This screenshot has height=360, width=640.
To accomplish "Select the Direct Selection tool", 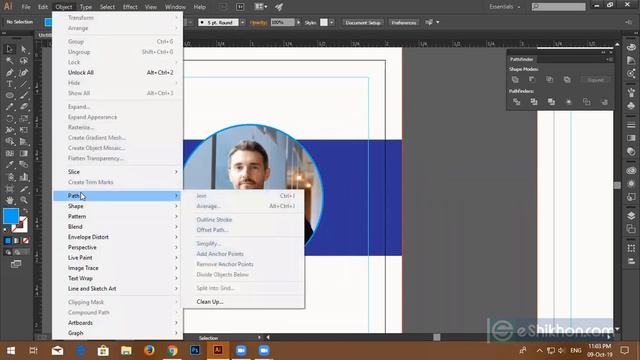I will 24,49.
